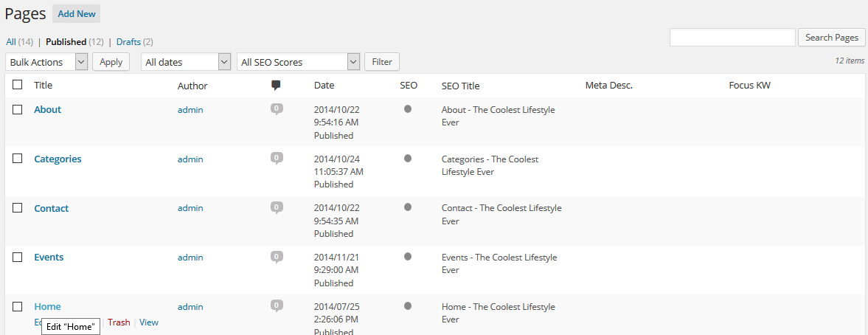
Task: Click the Filter button
Action: pyautogui.click(x=382, y=62)
